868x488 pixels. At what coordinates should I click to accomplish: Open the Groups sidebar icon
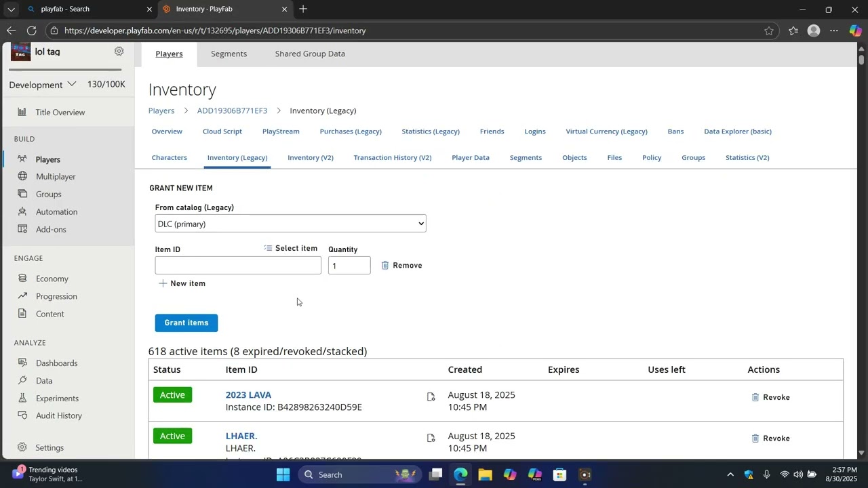tap(22, 194)
